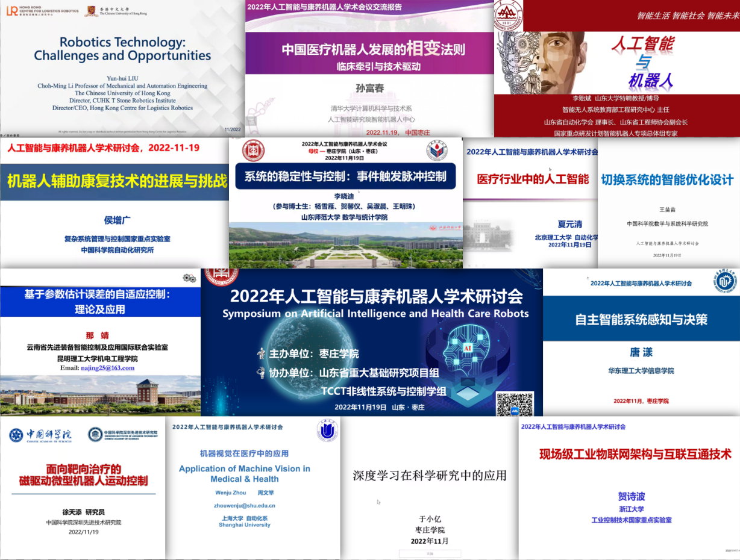Click the Shanghai University round logo
Image resolution: width=740 pixels, height=560 pixels.
(x=327, y=431)
